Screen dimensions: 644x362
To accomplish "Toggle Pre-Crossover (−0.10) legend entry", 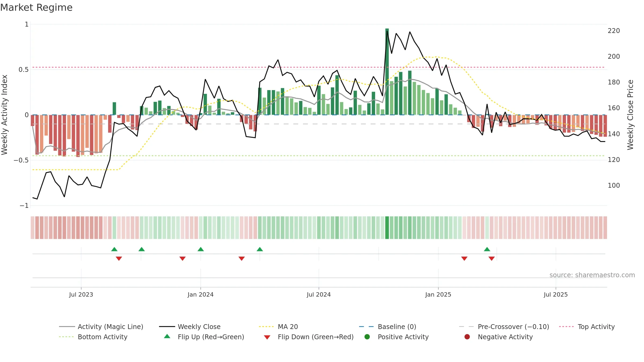I will point(504,327).
